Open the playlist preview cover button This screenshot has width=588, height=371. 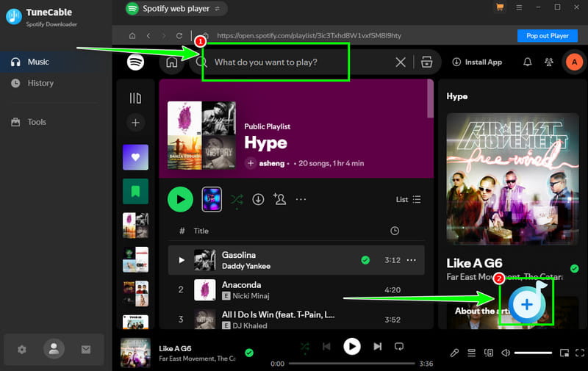(x=212, y=199)
